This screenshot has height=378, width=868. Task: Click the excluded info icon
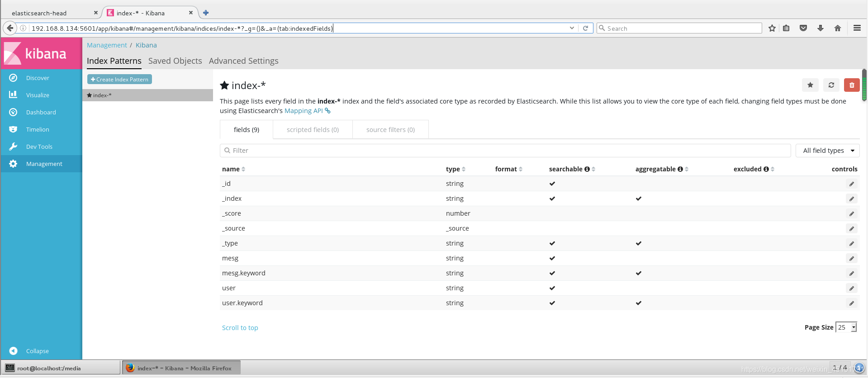tap(766, 169)
